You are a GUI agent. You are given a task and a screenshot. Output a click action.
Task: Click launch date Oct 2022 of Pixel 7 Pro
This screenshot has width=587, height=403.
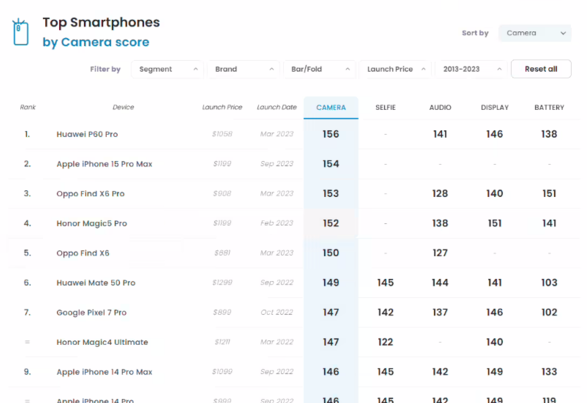tap(277, 312)
